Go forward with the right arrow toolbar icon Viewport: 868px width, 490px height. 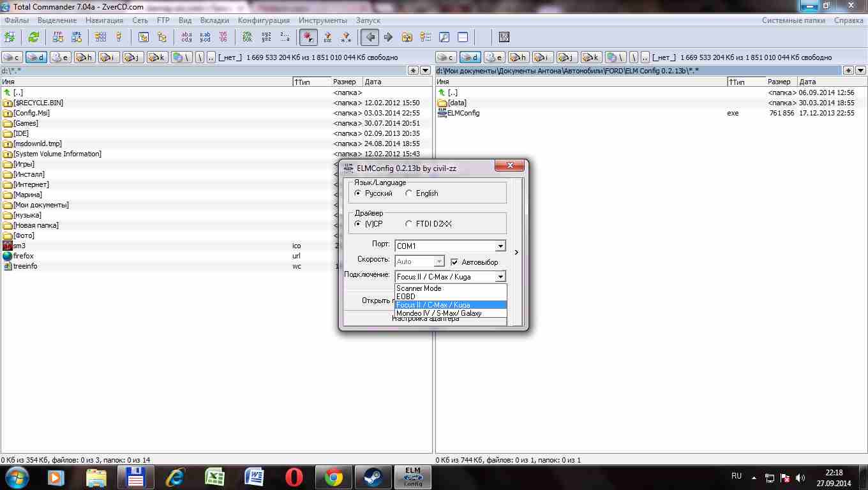[x=388, y=37]
